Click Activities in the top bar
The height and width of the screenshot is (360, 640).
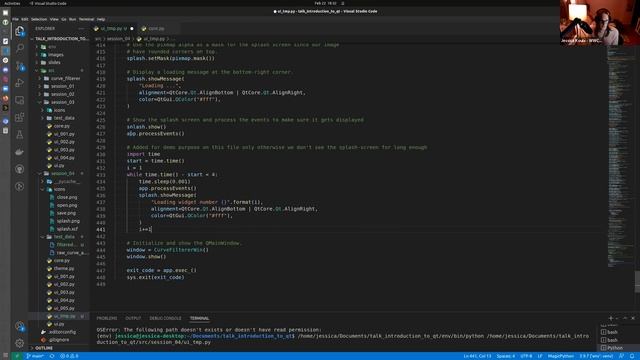[x=12, y=3]
